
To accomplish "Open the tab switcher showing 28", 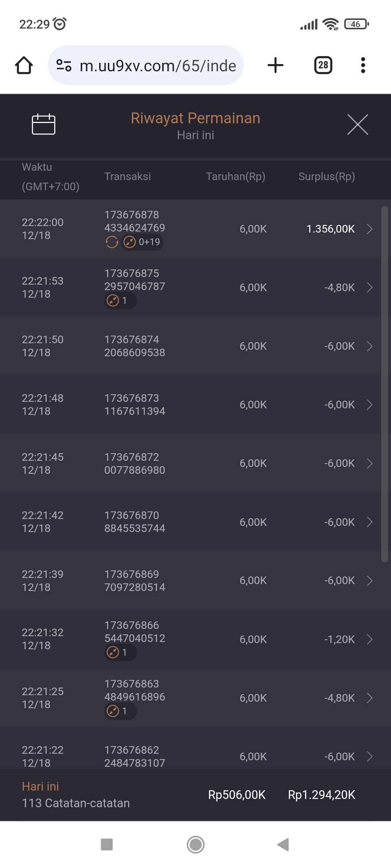I will [323, 65].
